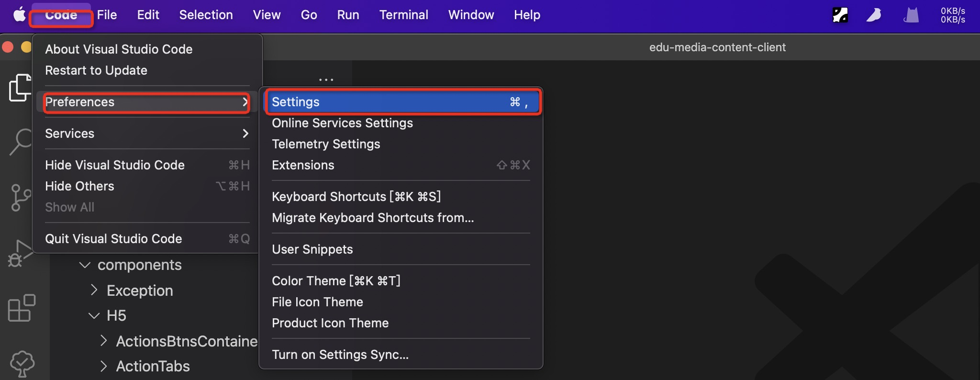Click the tree icon at activity bar bottom
980x380 pixels.
[x=22, y=364]
